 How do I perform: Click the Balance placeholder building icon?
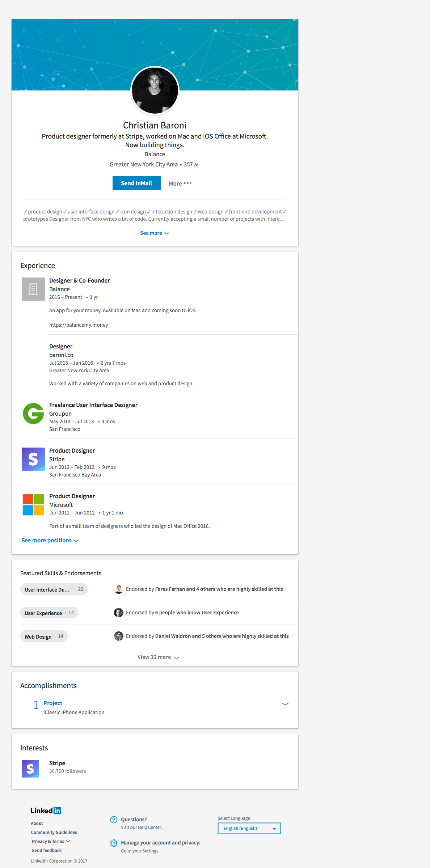(33, 289)
